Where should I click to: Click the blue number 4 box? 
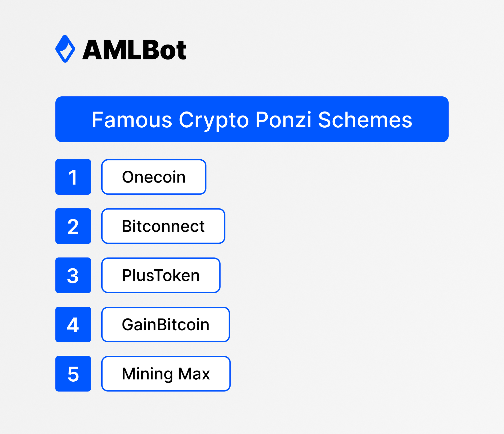(x=73, y=324)
